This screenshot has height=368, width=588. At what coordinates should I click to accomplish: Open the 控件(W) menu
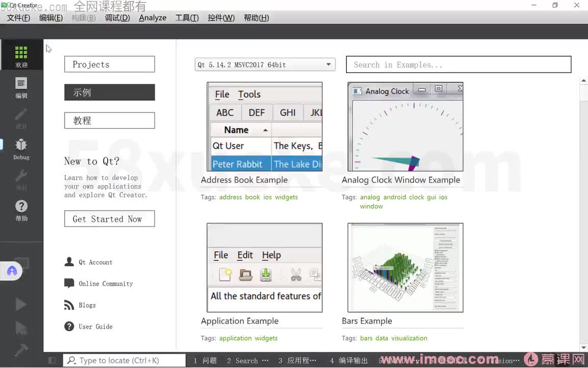click(x=221, y=18)
